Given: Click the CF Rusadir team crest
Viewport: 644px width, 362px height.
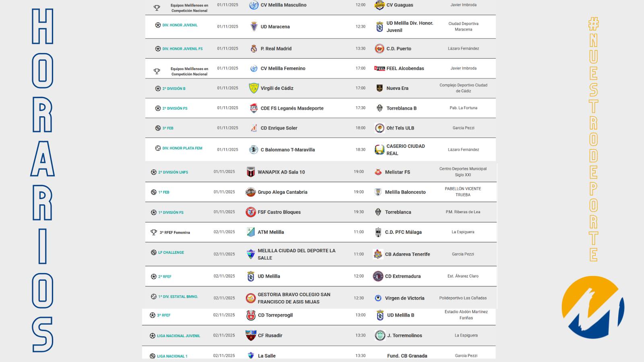Looking at the screenshot, I should [251, 335].
